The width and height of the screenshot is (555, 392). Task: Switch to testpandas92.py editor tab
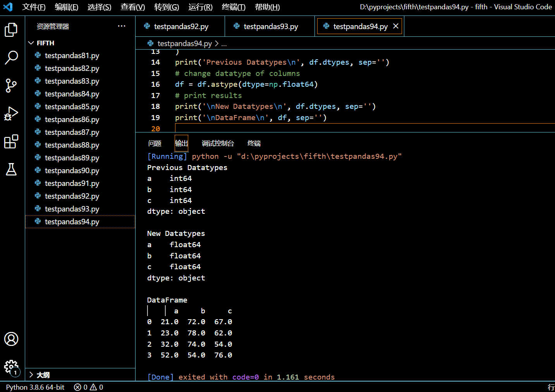click(x=180, y=26)
